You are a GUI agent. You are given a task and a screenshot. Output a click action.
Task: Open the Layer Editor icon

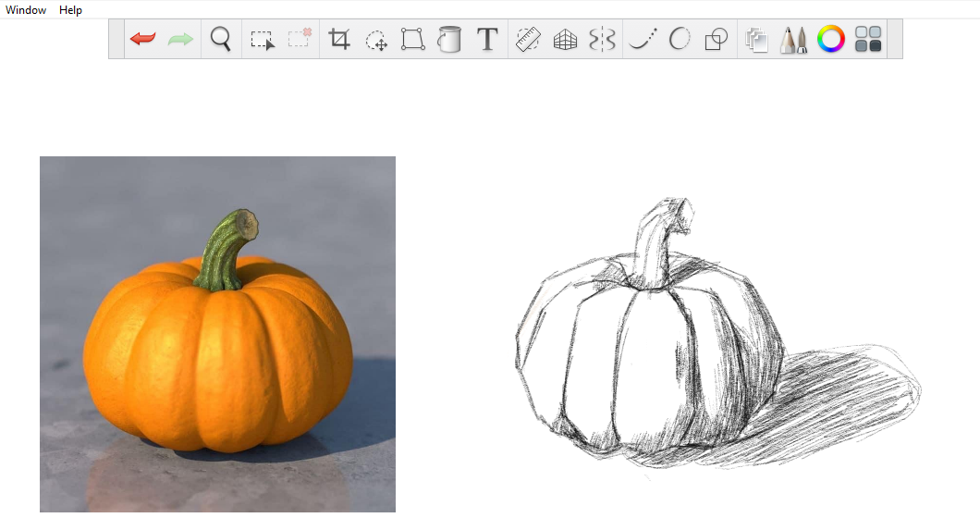pos(756,40)
